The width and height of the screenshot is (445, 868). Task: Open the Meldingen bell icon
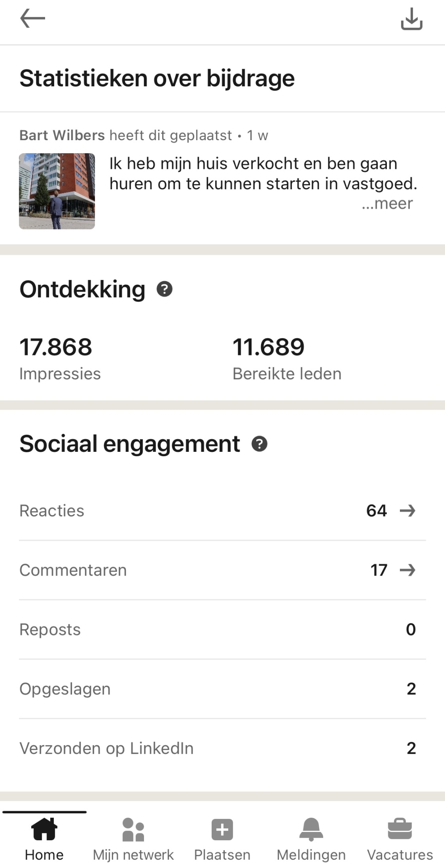point(311,829)
